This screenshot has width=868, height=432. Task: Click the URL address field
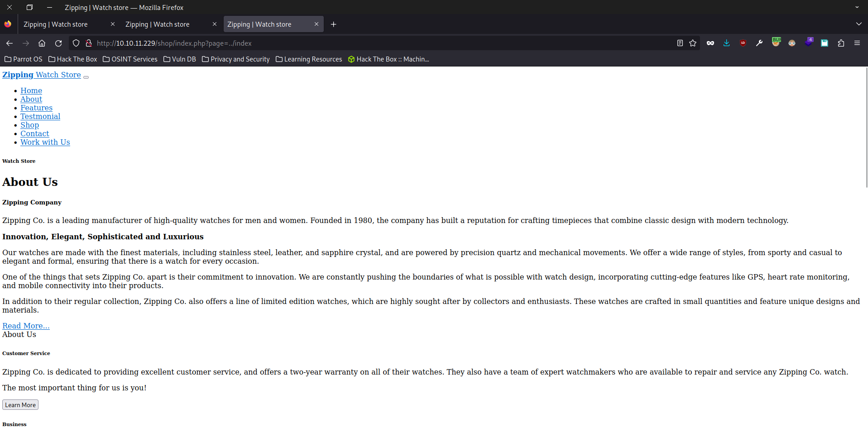point(362,43)
